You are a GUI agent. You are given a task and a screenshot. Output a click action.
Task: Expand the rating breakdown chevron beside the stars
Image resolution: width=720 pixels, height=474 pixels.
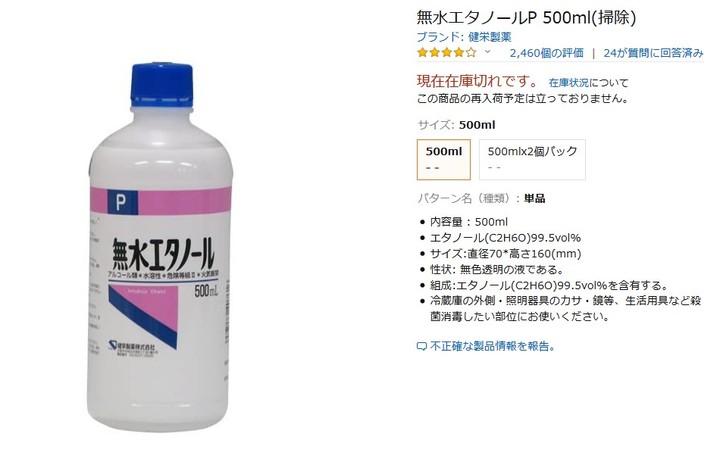point(488,52)
